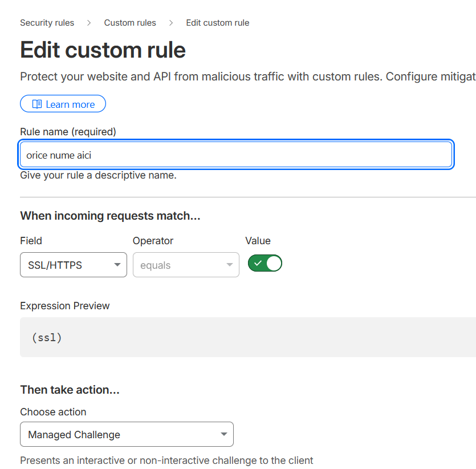This screenshot has width=476, height=469.
Task: Focus the Rule name input field
Action: coord(236,155)
